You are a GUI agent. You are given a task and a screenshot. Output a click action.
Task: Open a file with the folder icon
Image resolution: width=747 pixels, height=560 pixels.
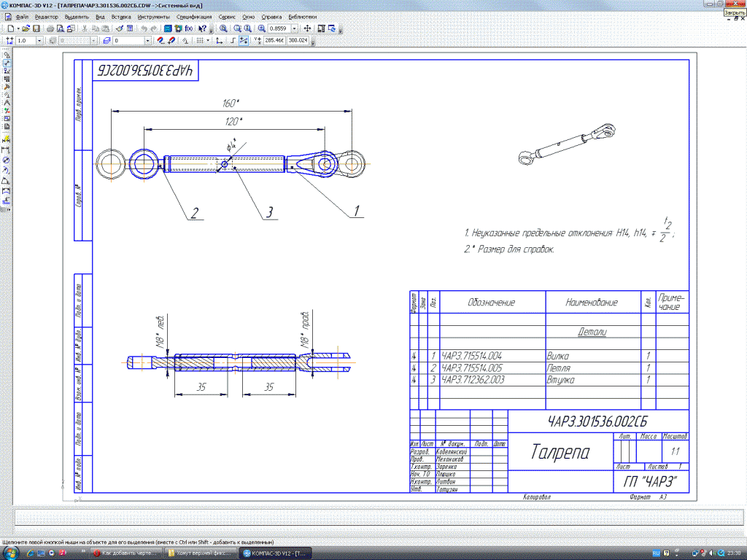(26, 28)
